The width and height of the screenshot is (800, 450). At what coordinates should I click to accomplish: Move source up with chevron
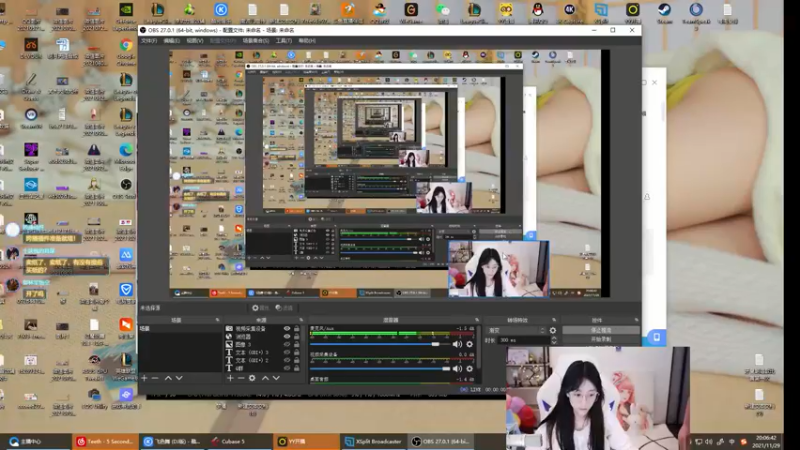265,378
